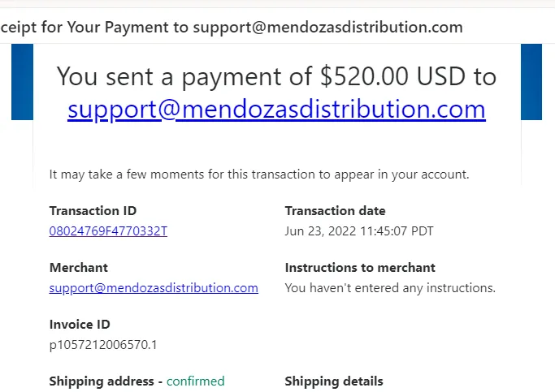Screen dimensions: 555x392
Task: Click 'You haven't entered any instructions' text
Action: [390, 288]
